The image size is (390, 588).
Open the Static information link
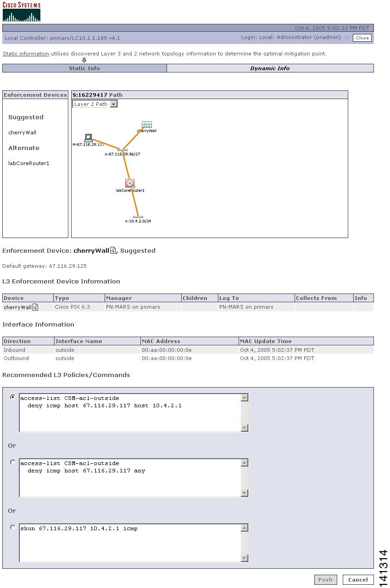pyautogui.click(x=26, y=54)
